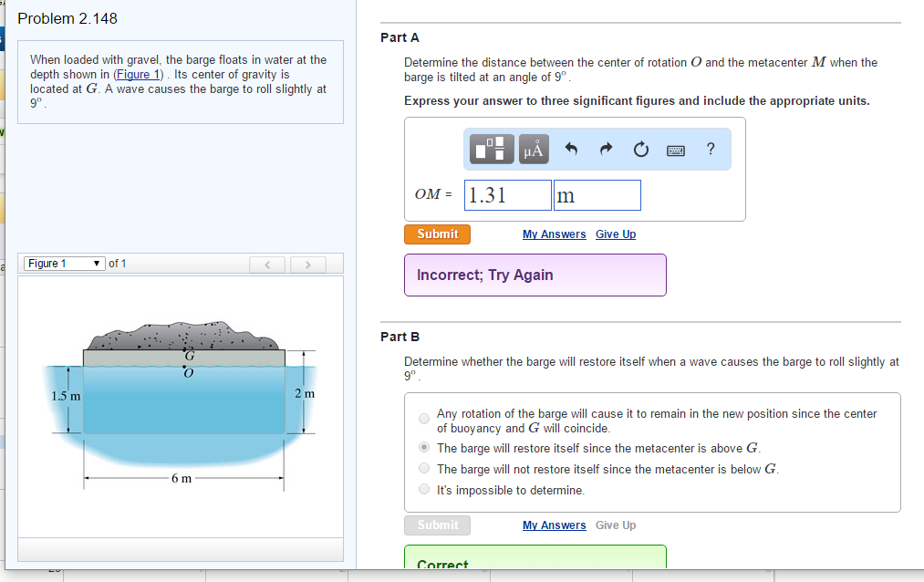Show keyboard shortcuts for answer entry

(x=676, y=149)
